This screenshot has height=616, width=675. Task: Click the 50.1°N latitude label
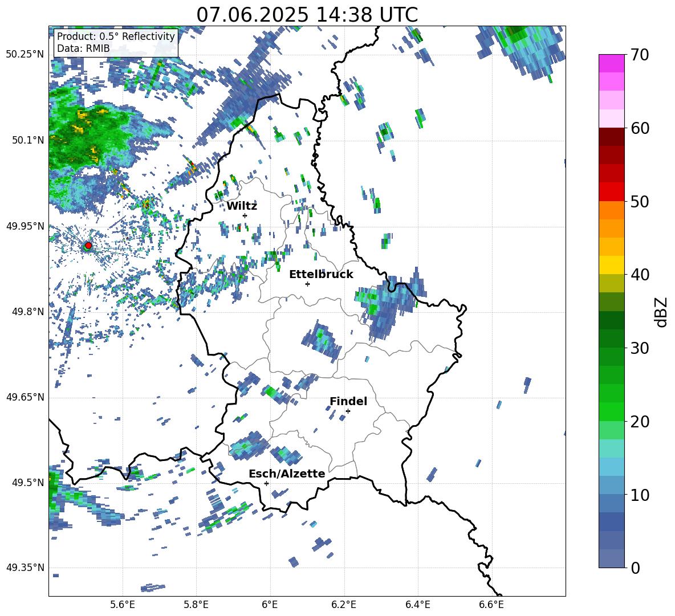[x=29, y=140]
